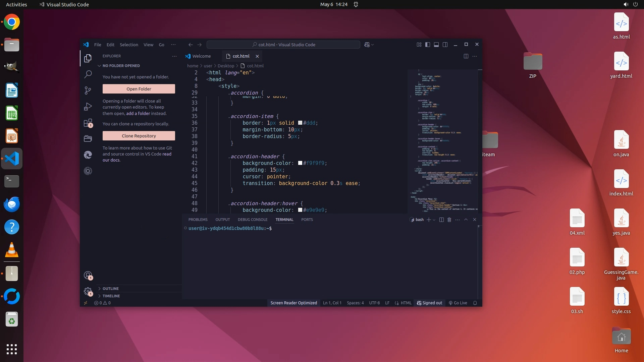644x362 pixels.
Task: Click the Clone Repository button
Action: pyautogui.click(x=139, y=136)
